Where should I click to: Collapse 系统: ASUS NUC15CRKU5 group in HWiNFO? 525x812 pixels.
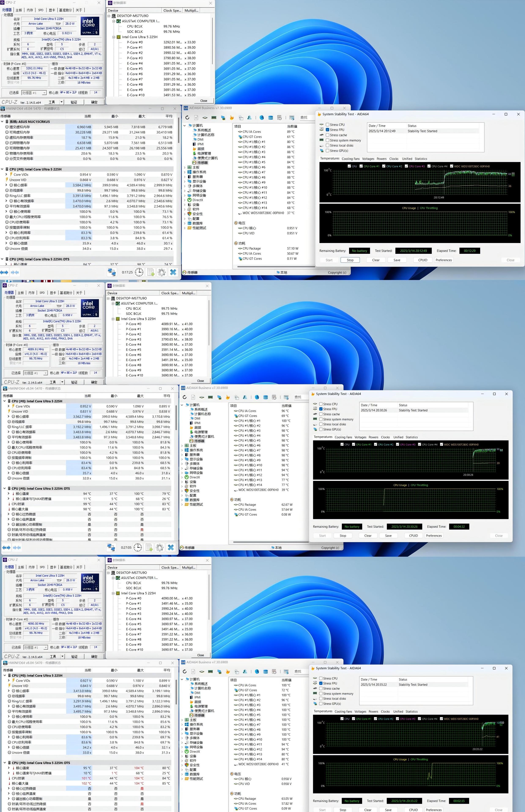[x=2, y=121]
